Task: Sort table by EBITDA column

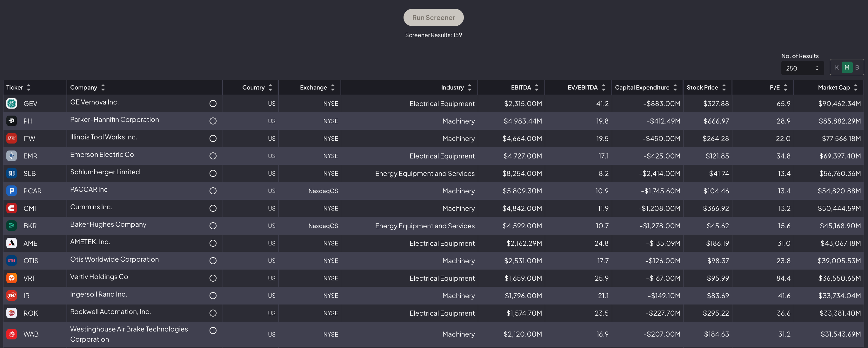Action: (x=537, y=88)
